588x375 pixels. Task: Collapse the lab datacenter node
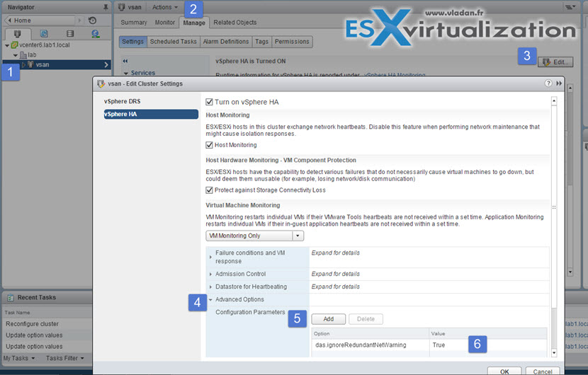click(16, 55)
